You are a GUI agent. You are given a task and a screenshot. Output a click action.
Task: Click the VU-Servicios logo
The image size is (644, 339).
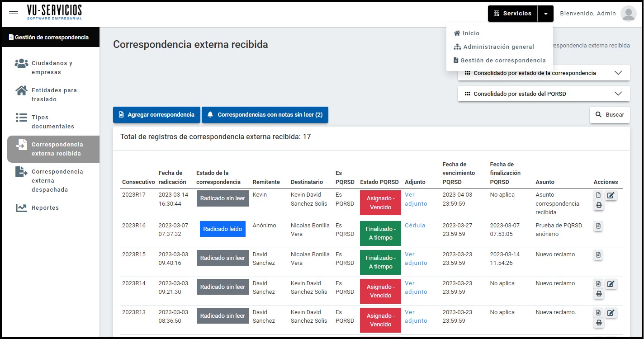point(54,13)
